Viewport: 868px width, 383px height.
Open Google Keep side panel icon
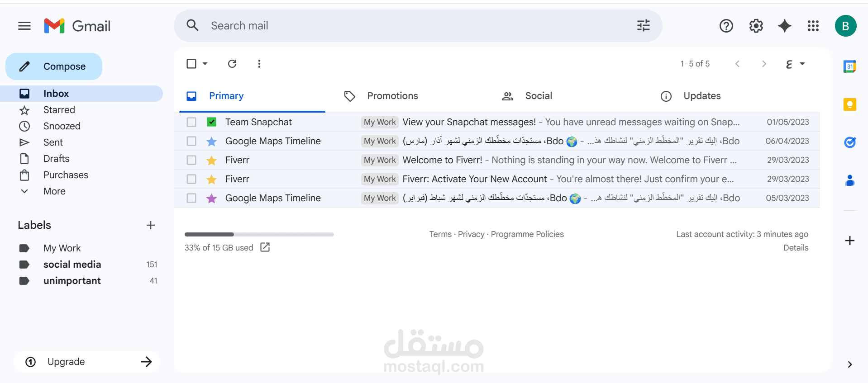(850, 104)
